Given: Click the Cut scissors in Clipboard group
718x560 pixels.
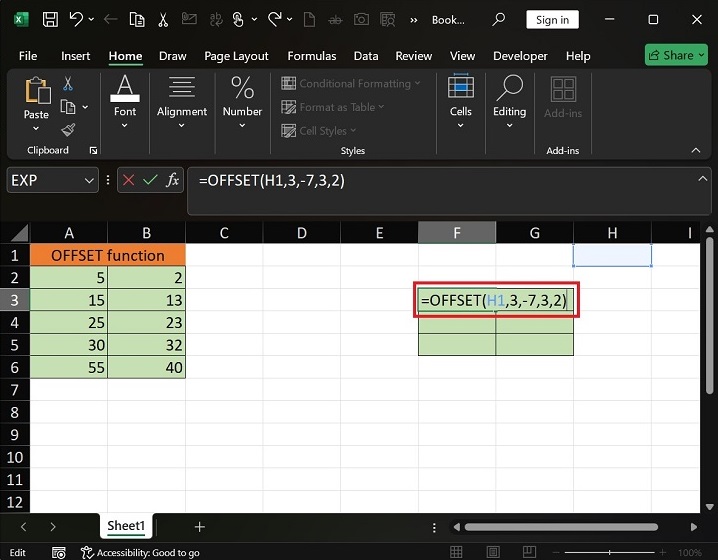Looking at the screenshot, I should (x=68, y=84).
